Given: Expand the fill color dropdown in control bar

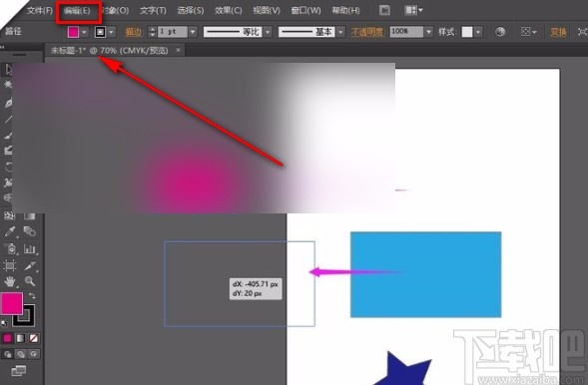Looking at the screenshot, I should [84, 32].
